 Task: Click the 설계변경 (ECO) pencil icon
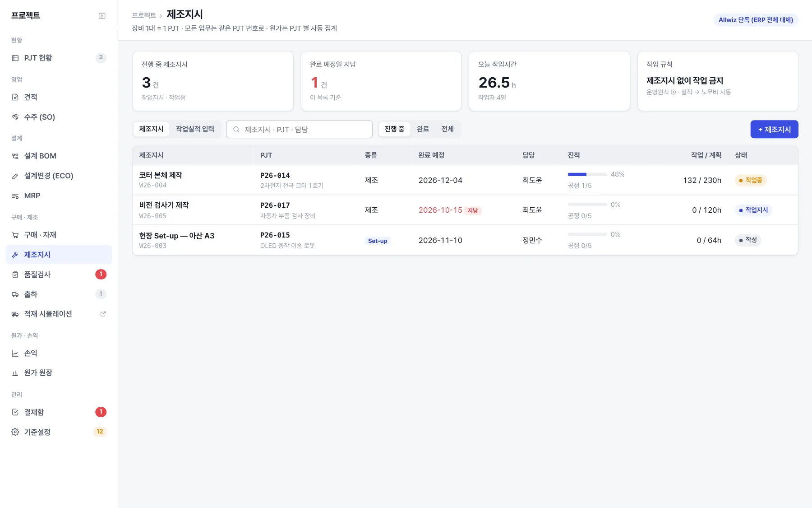click(x=15, y=176)
